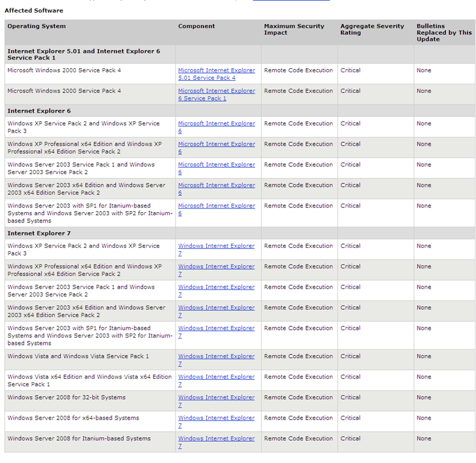Viewport: 476px width, 463px height.
Task: Open Microsoft Internet Explorer 6 Service Pack 1 link
Action: pos(216,91)
